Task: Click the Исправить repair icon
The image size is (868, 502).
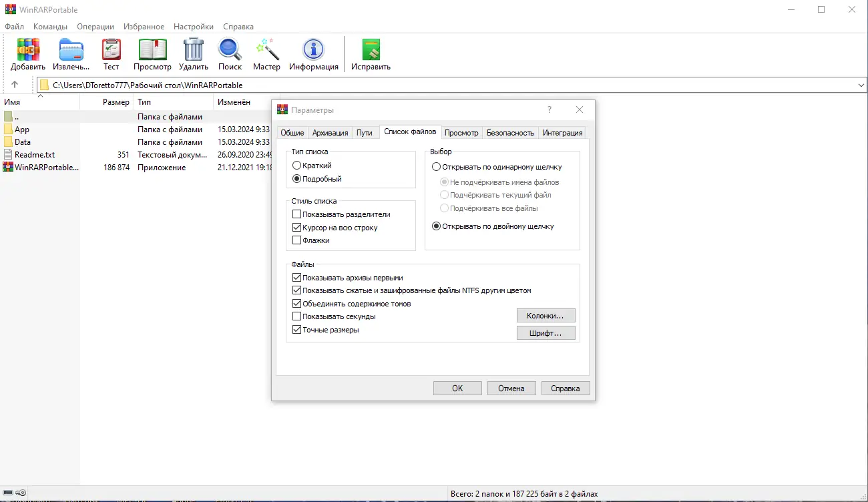Action: point(371,50)
